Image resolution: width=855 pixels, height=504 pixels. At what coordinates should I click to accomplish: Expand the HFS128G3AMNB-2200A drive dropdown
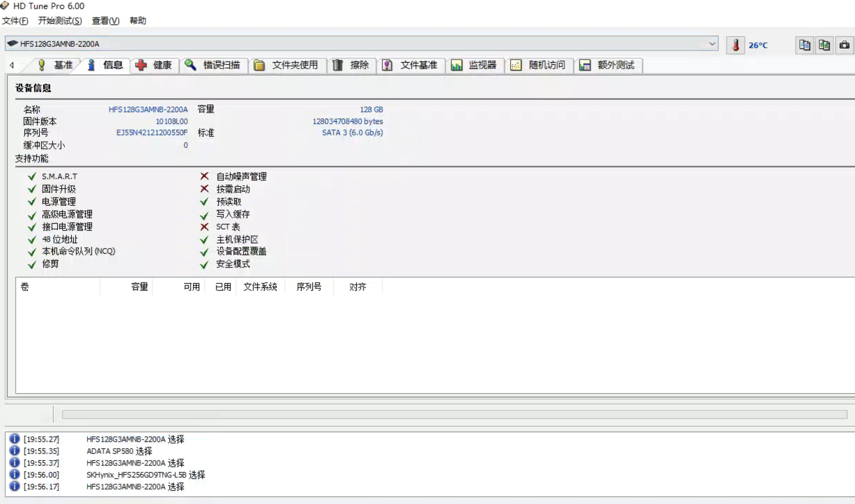tap(712, 44)
